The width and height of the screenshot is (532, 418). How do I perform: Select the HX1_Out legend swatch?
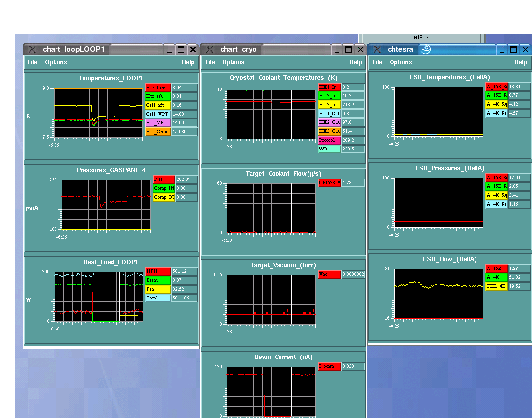tap(330, 114)
